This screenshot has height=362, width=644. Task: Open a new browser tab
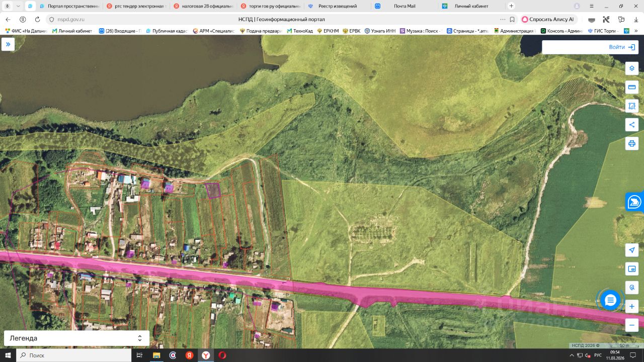point(511,6)
